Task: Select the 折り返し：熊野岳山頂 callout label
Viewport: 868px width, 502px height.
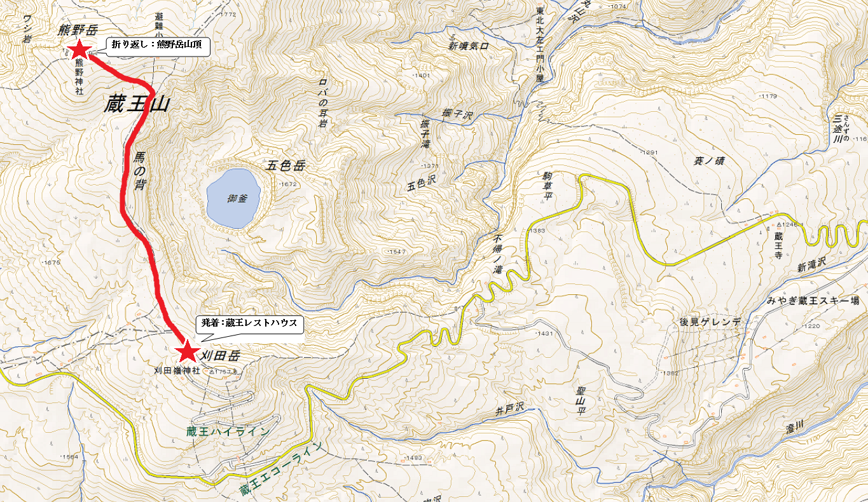Action: pos(157,45)
